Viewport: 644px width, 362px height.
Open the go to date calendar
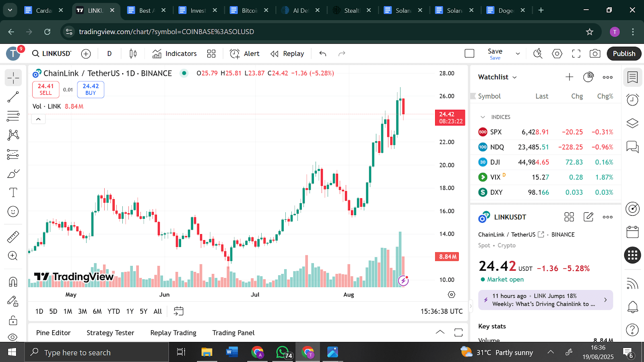click(178, 311)
